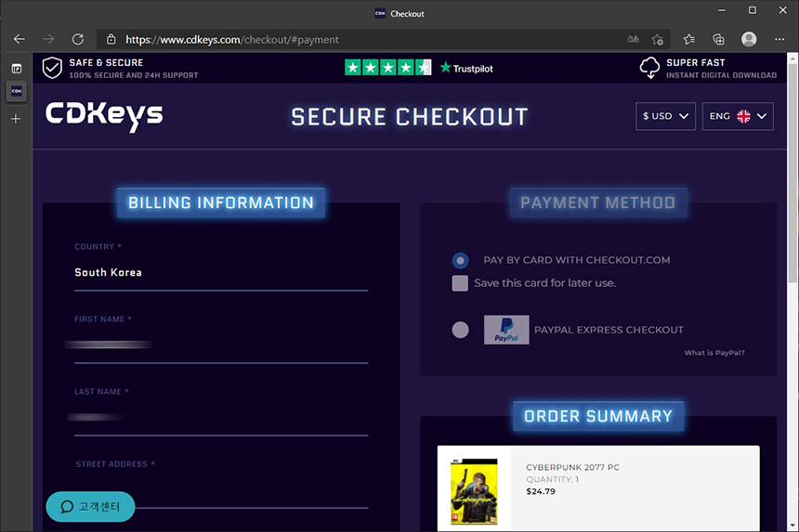Click the browser forward arrow
The width and height of the screenshot is (799, 532).
[48, 39]
